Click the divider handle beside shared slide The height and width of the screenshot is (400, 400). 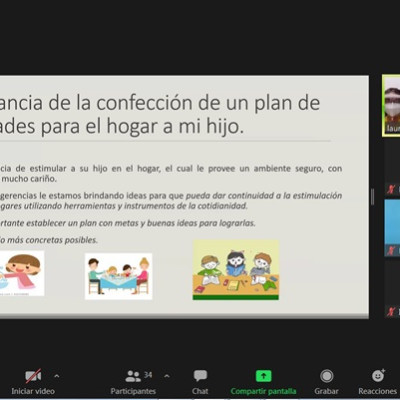(372, 196)
